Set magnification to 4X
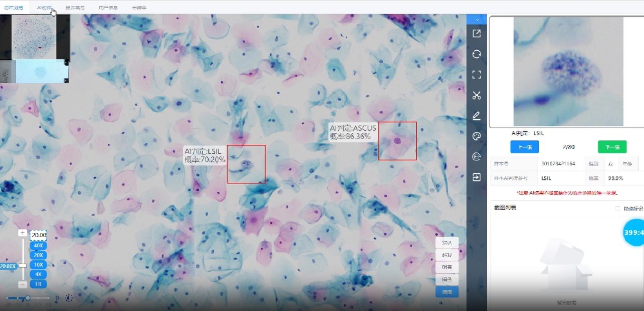Screen dimensions: 644x311 click(38, 274)
